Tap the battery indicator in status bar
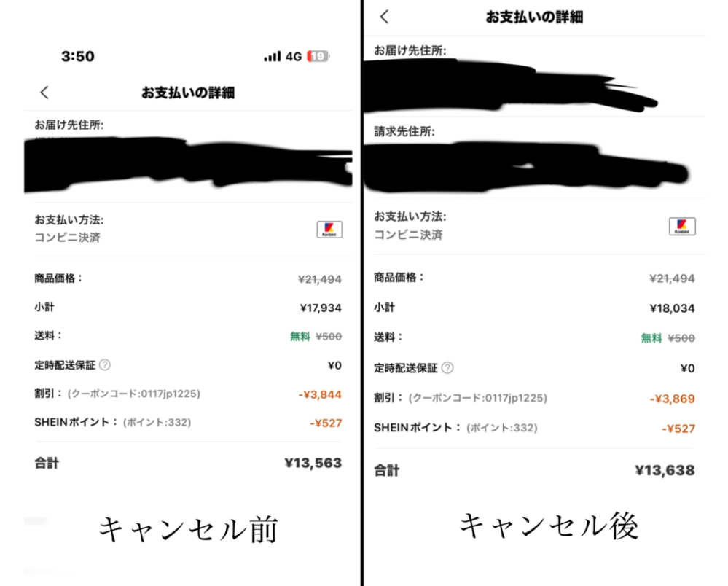 (318, 57)
